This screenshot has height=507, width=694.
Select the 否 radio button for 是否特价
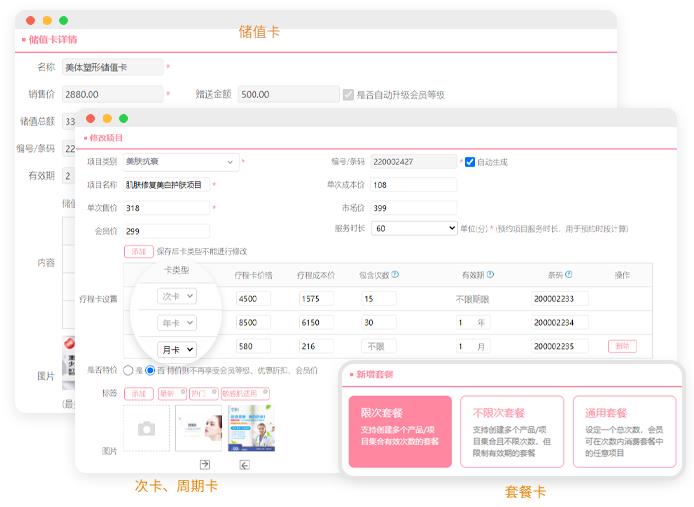tap(150, 370)
